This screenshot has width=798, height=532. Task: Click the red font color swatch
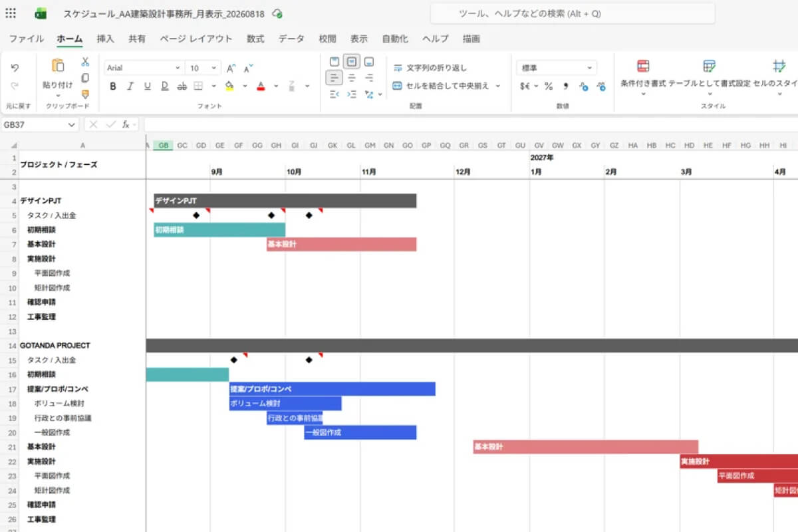coord(261,86)
